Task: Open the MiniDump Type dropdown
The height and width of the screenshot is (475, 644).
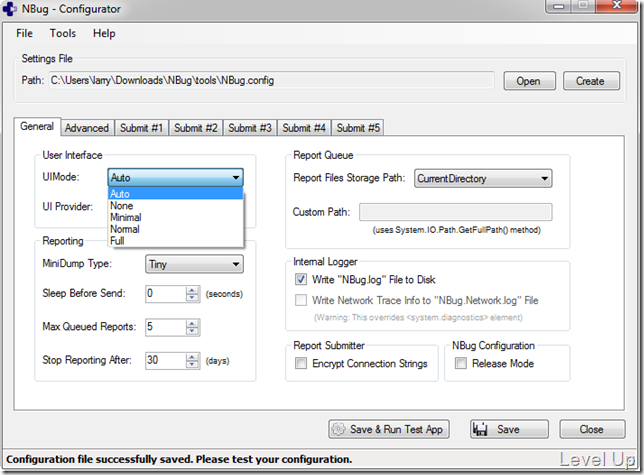Action: point(194,264)
